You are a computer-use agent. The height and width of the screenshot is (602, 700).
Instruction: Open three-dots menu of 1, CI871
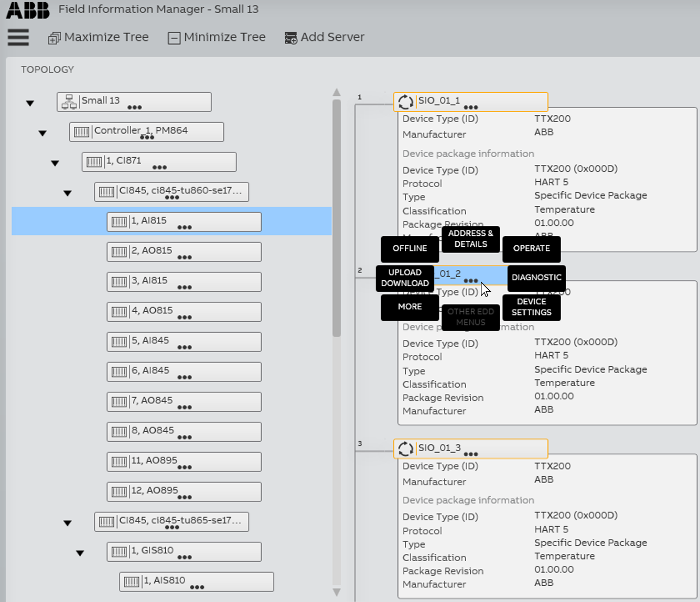159,168
